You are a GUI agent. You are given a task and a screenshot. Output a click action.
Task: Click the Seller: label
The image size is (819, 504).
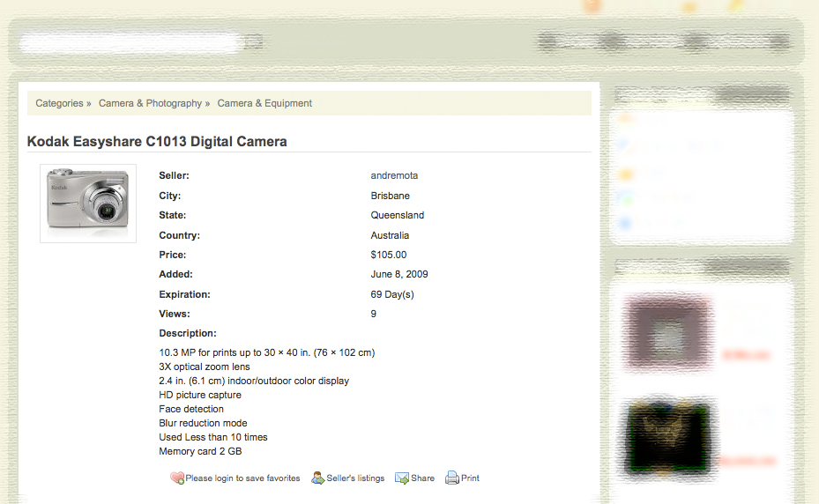(x=174, y=175)
